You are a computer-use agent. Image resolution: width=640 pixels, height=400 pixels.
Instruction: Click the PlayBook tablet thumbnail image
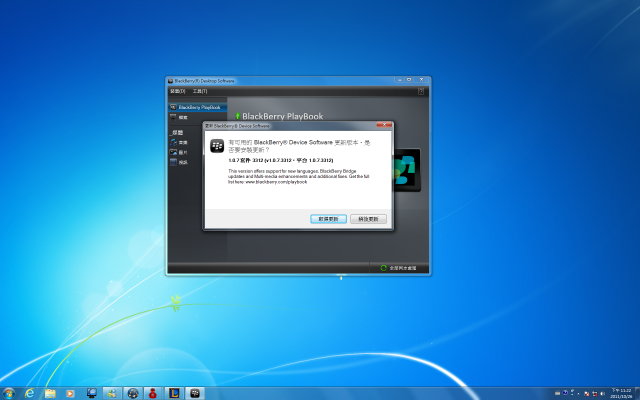(407, 169)
